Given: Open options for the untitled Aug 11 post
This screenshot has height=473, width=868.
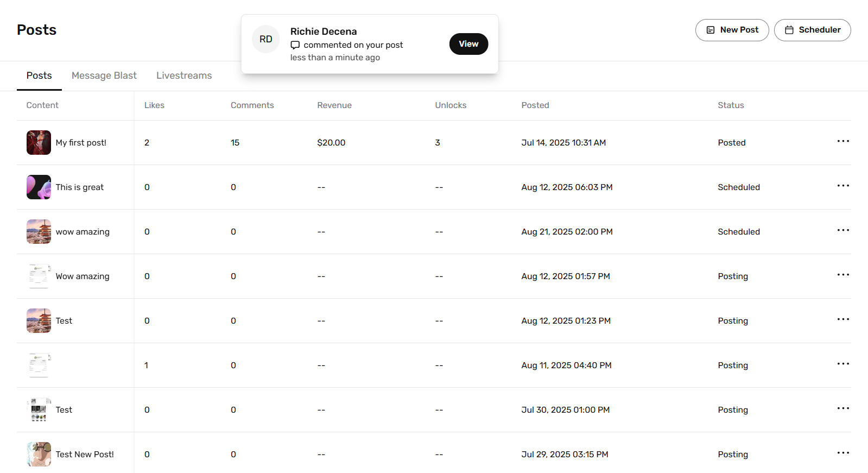Looking at the screenshot, I should tap(842, 364).
